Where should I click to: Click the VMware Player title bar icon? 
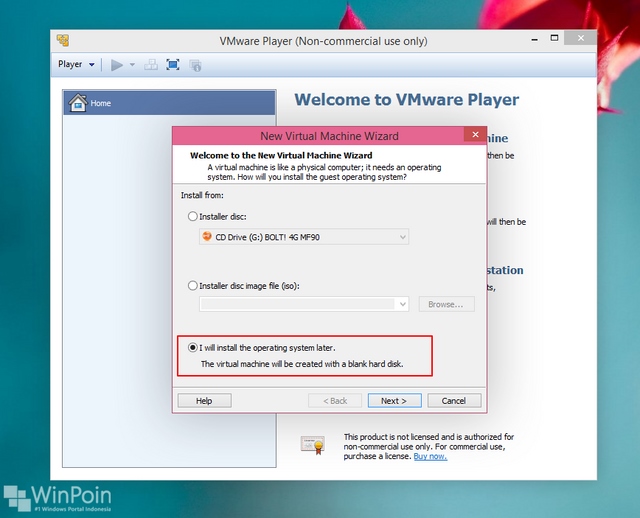pyautogui.click(x=63, y=40)
